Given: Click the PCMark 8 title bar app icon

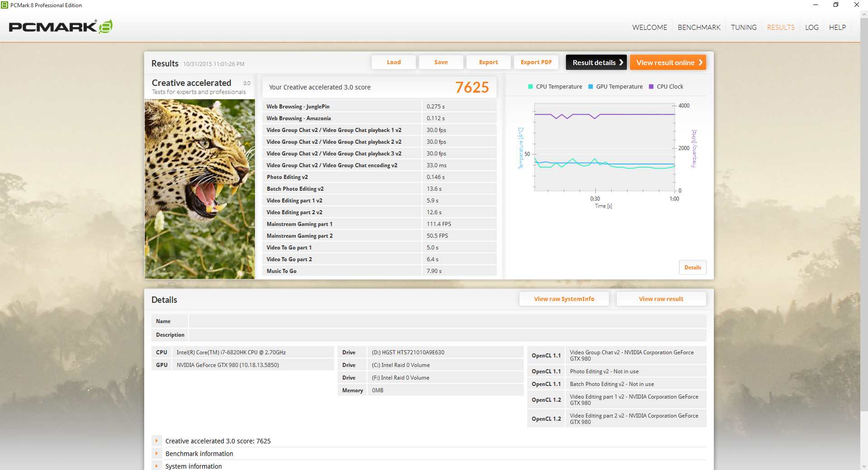Looking at the screenshot, I should coord(5,5).
